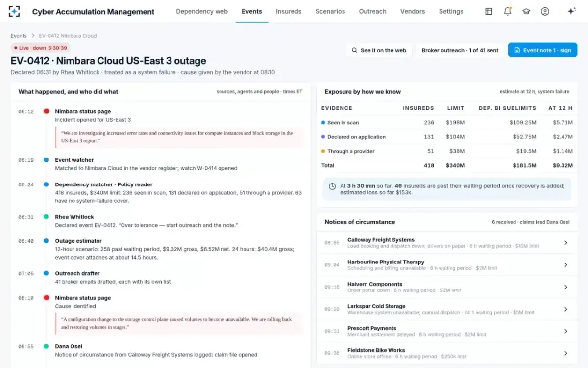Open the Dependency web tab

tap(202, 11)
